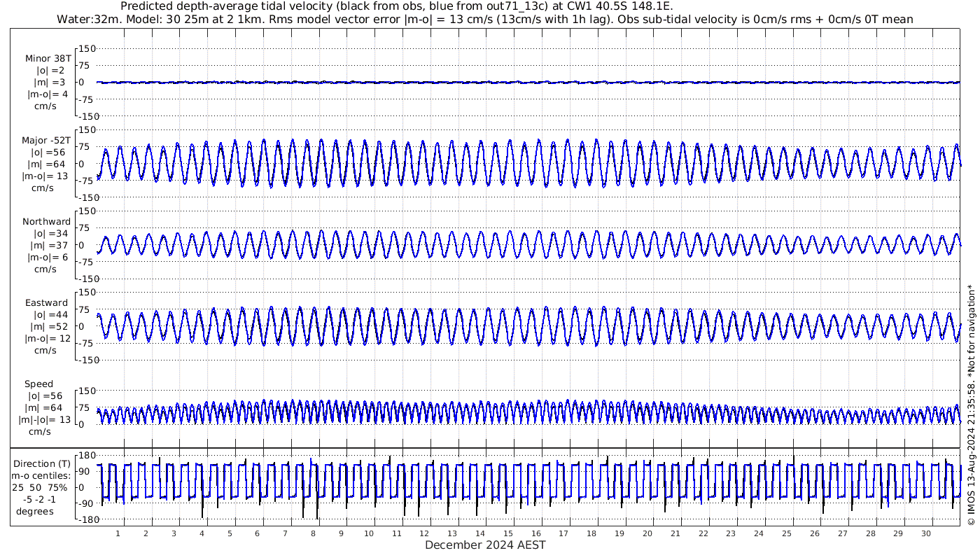
Task: Click day tick label '15' on x-axis
Action: click(508, 533)
